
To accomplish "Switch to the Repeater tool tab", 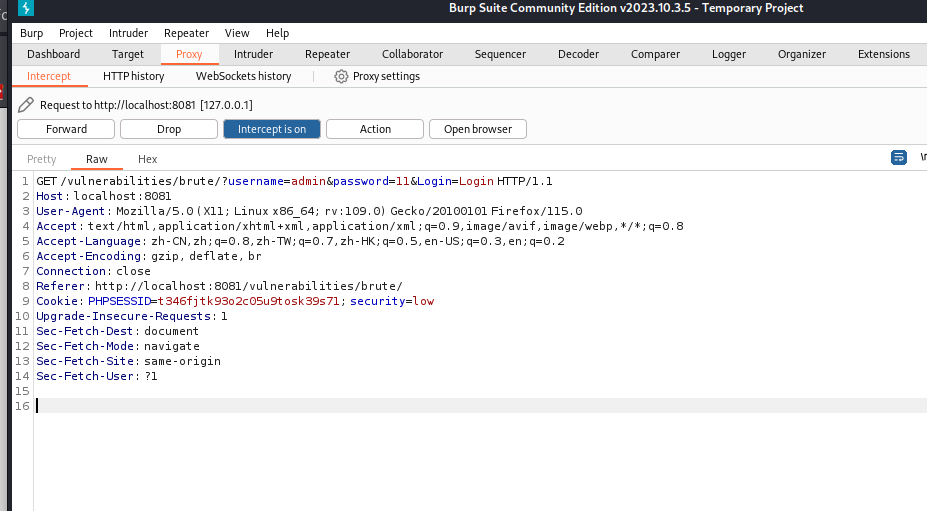I will (327, 54).
